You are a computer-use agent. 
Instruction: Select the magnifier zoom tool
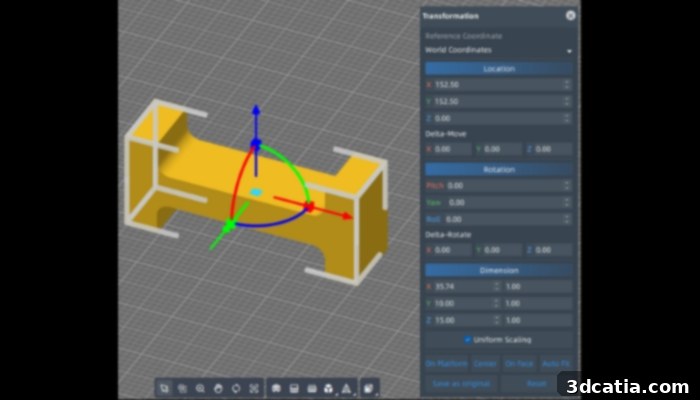(200, 388)
